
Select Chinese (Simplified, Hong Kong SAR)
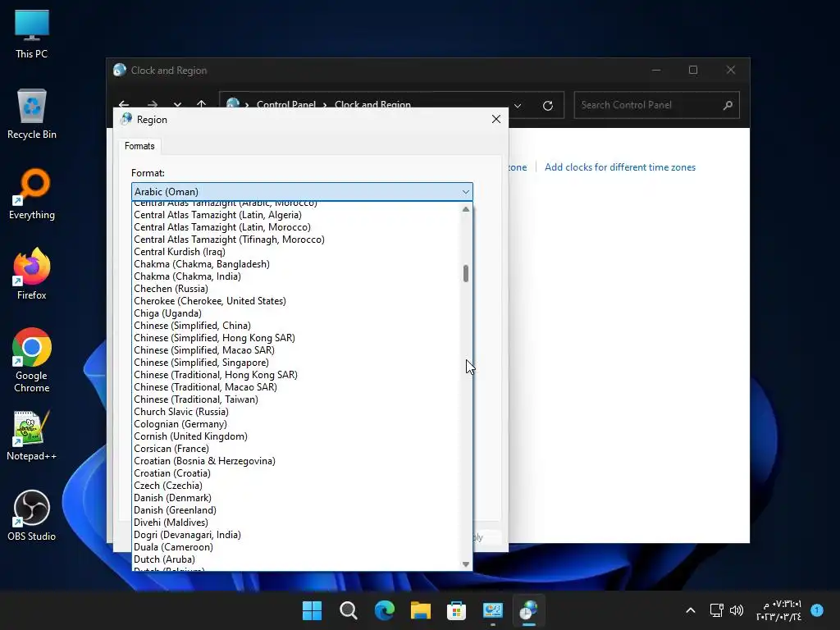click(x=296, y=338)
